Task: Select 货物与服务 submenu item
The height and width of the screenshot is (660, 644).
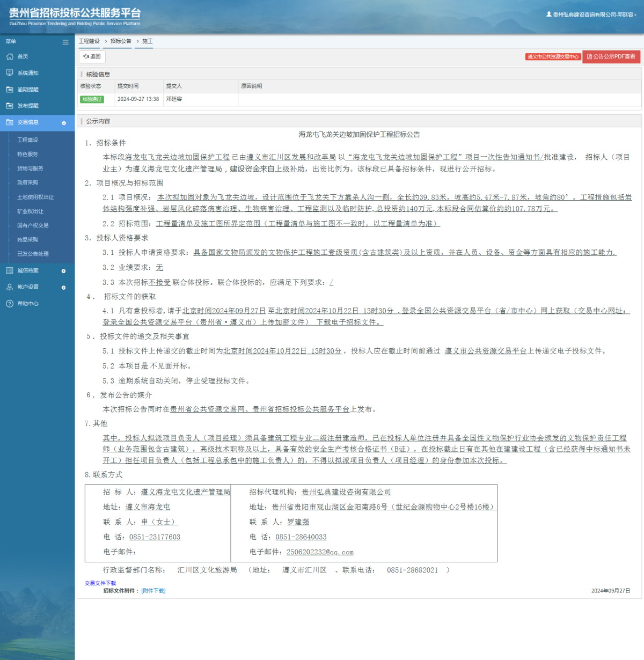Action: coord(30,168)
